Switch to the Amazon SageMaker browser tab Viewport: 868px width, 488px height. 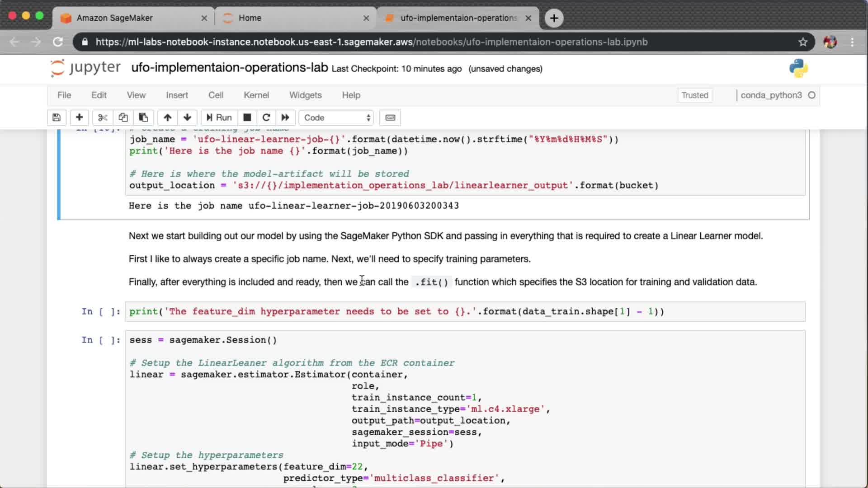pos(131,18)
